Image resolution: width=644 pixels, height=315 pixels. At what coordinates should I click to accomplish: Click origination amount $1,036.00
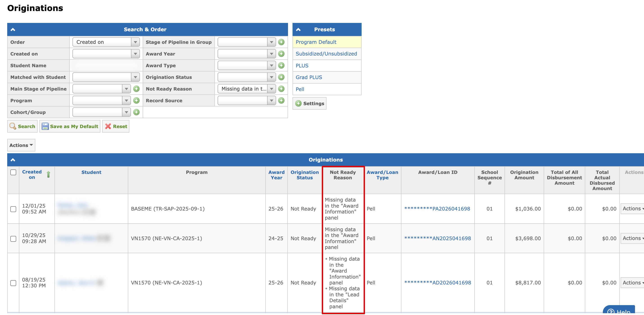tap(528, 209)
